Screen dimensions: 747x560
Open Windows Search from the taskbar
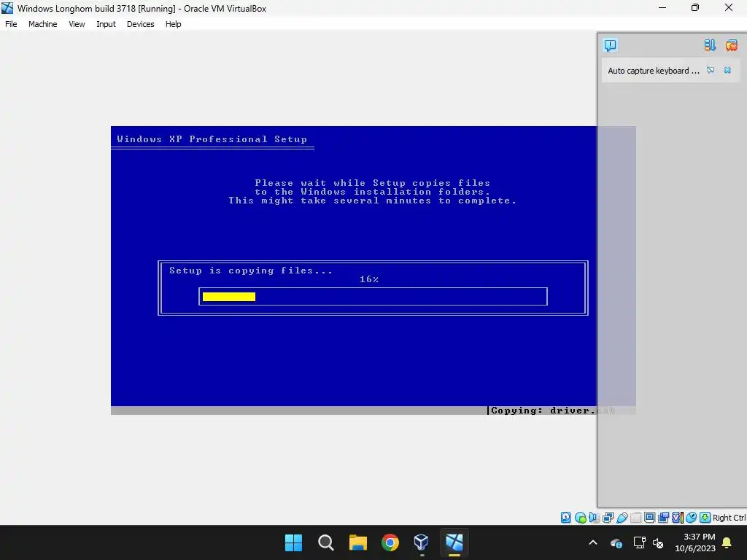click(x=326, y=542)
